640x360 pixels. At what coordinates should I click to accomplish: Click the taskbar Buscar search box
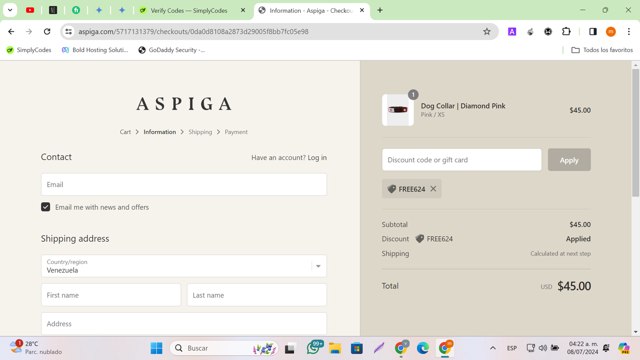click(224, 348)
